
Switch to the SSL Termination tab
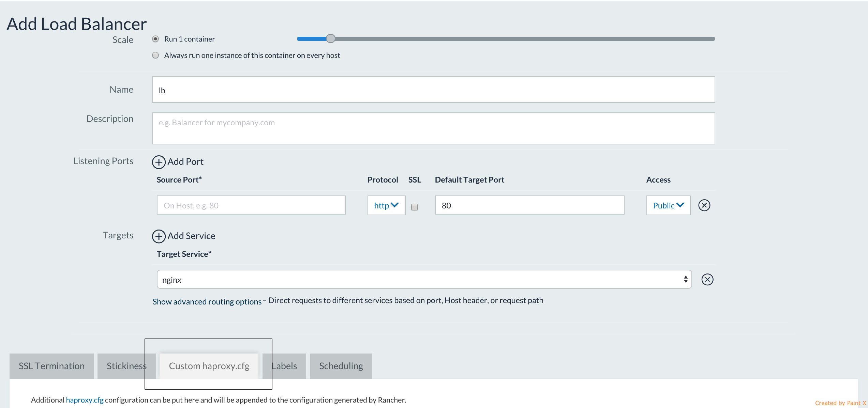tap(51, 366)
